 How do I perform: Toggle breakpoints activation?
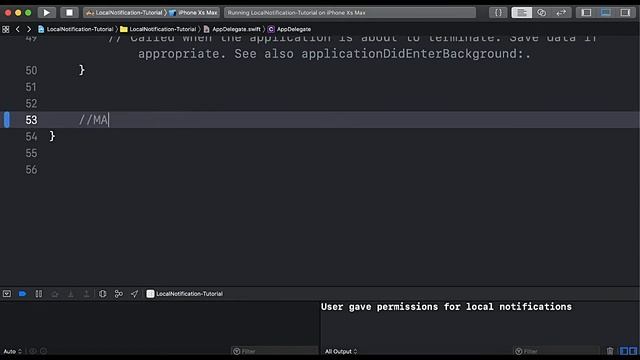[22, 294]
